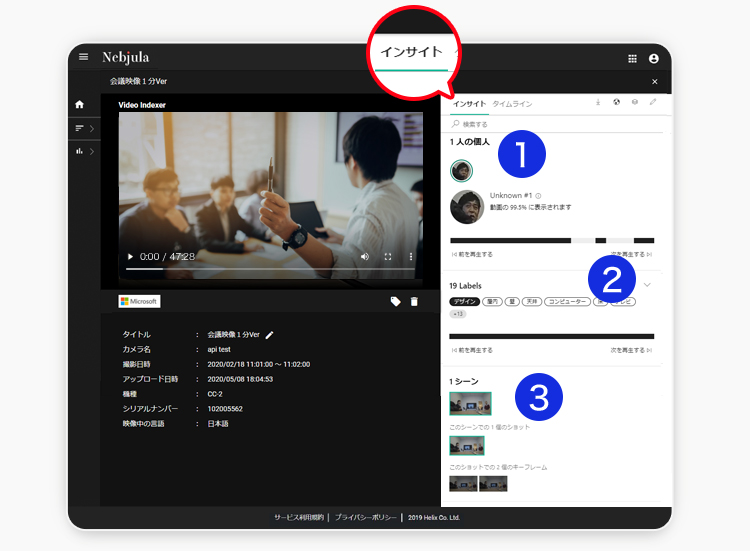The height and width of the screenshot is (551, 750).
Task: Click the labels timeline bar
Action: [551, 337]
